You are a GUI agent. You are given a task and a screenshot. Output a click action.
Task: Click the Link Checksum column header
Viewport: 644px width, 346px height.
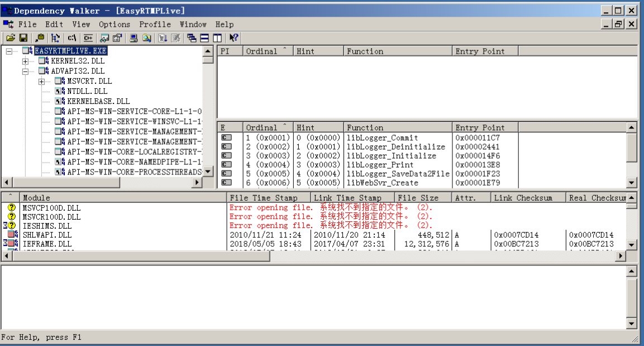click(528, 198)
